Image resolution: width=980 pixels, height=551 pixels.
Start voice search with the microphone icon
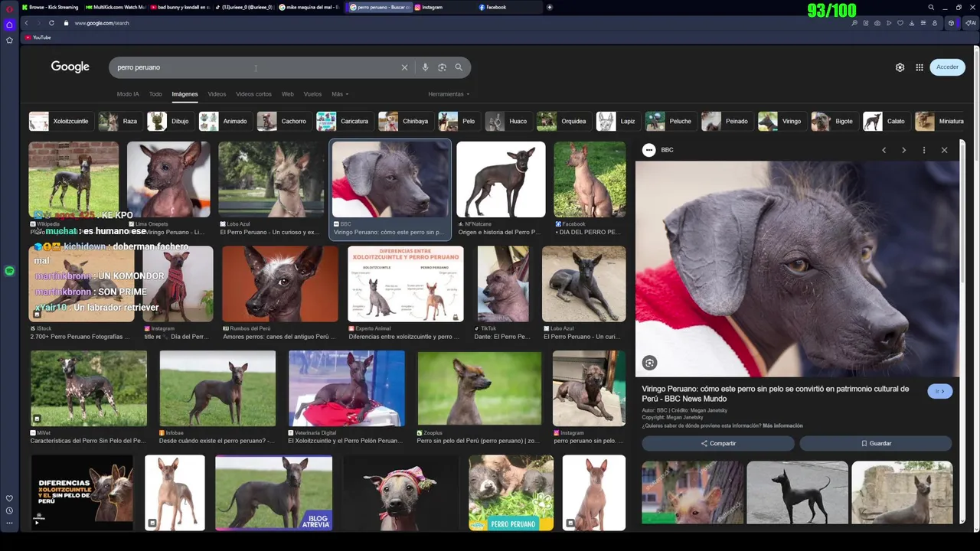point(425,67)
